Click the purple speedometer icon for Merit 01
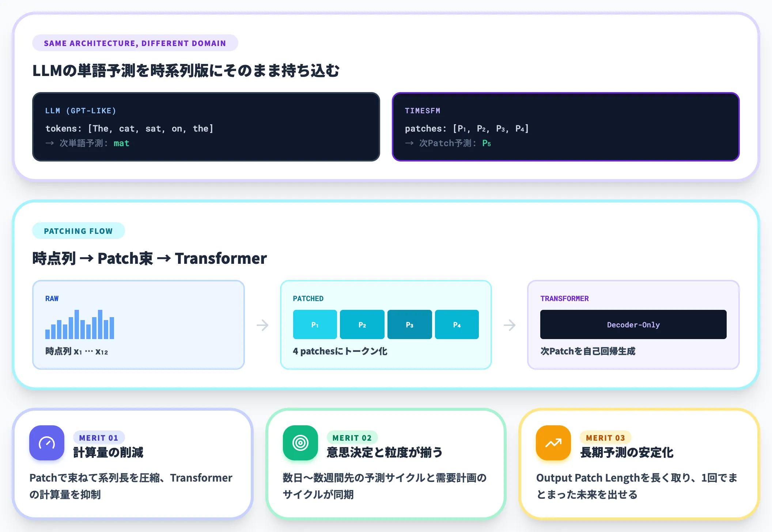The width and height of the screenshot is (772, 532). [47, 443]
